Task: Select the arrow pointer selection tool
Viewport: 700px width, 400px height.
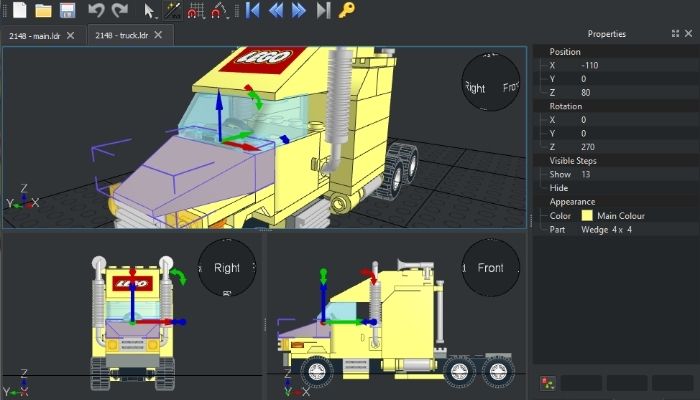Action: [149, 11]
